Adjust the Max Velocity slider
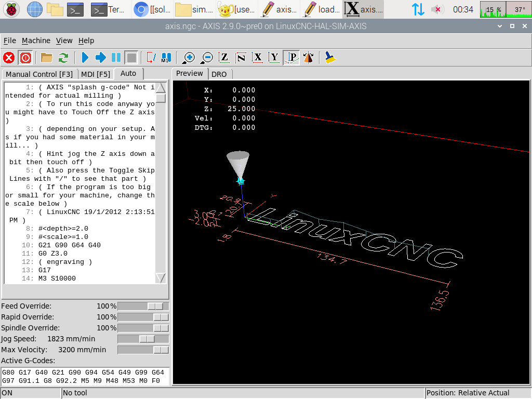The height and width of the screenshot is (399, 532). pyautogui.click(x=143, y=350)
